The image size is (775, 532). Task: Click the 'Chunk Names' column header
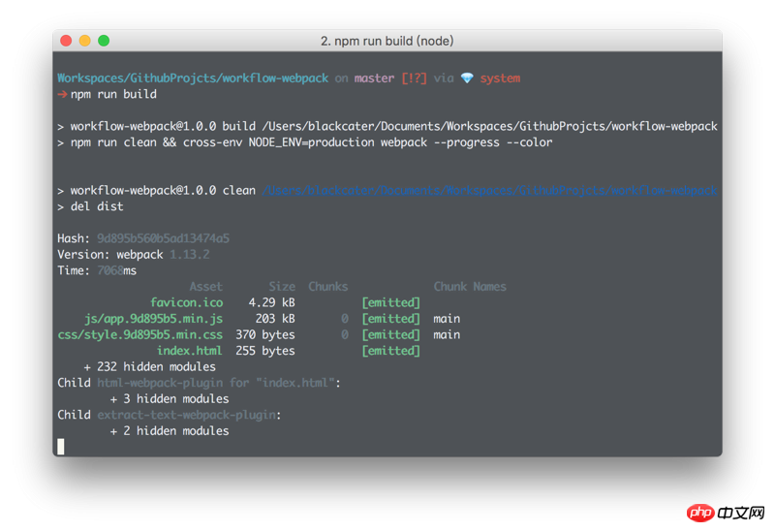tap(470, 287)
